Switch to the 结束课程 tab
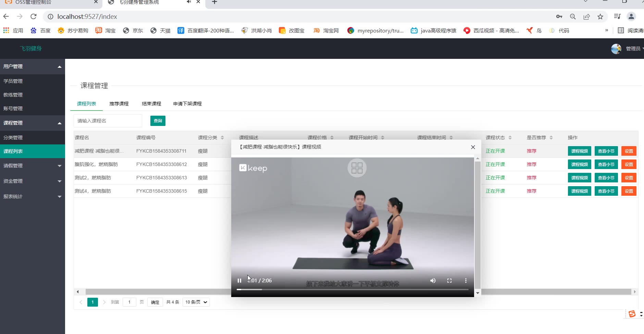644x334 pixels. (x=151, y=104)
